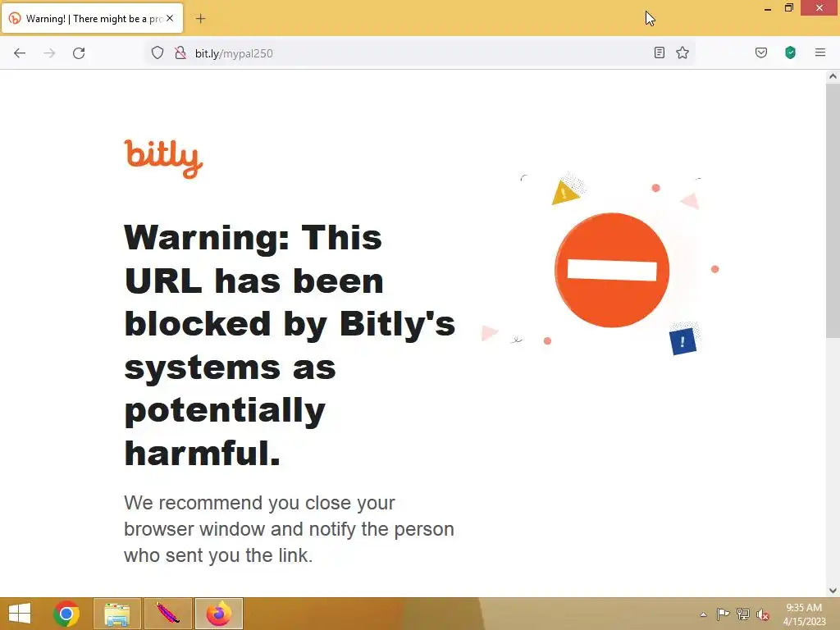Click the muted volume tray icon
Viewport: 840px width, 630px height.
[762, 614]
